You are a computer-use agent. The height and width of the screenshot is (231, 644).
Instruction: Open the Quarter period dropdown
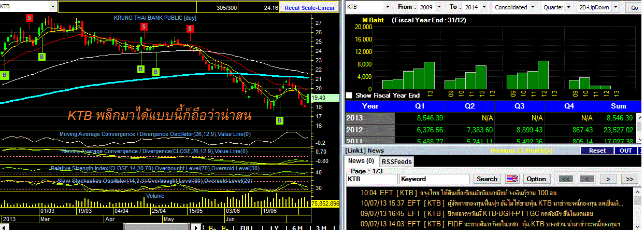point(568,7)
